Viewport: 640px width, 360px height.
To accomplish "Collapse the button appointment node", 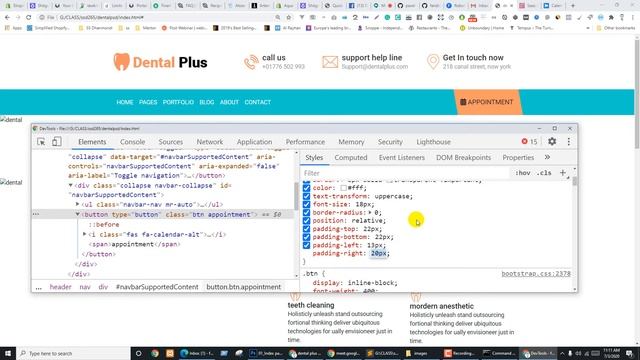I will [78, 214].
